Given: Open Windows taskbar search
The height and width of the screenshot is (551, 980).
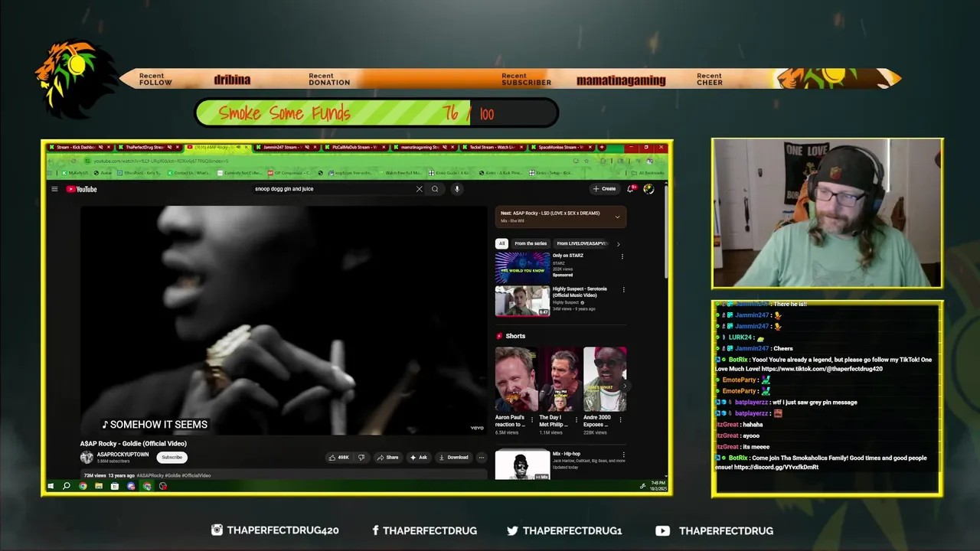Looking at the screenshot, I should tap(67, 486).
